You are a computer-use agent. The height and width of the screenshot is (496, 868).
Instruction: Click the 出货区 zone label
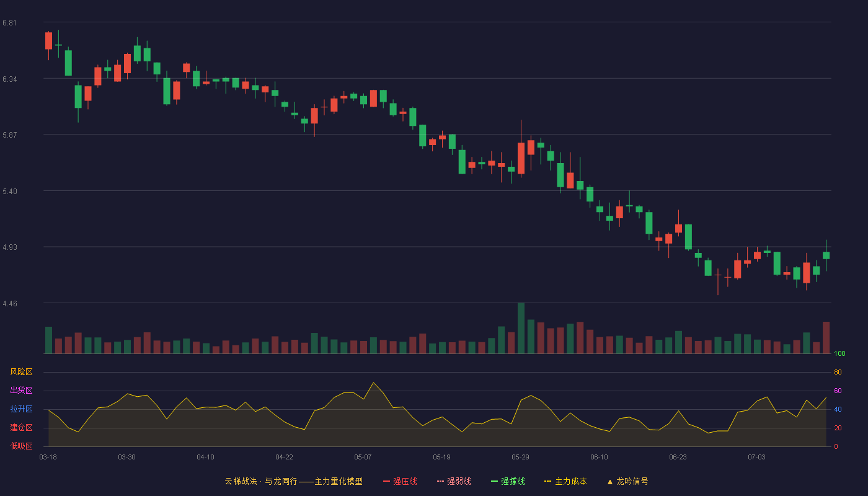[x=21, y=391]
